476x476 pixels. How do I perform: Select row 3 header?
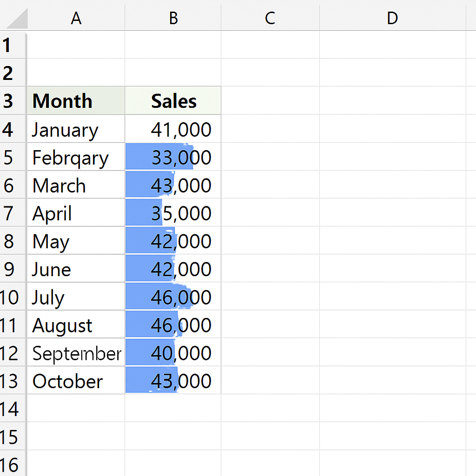click(x=13, y=100)
